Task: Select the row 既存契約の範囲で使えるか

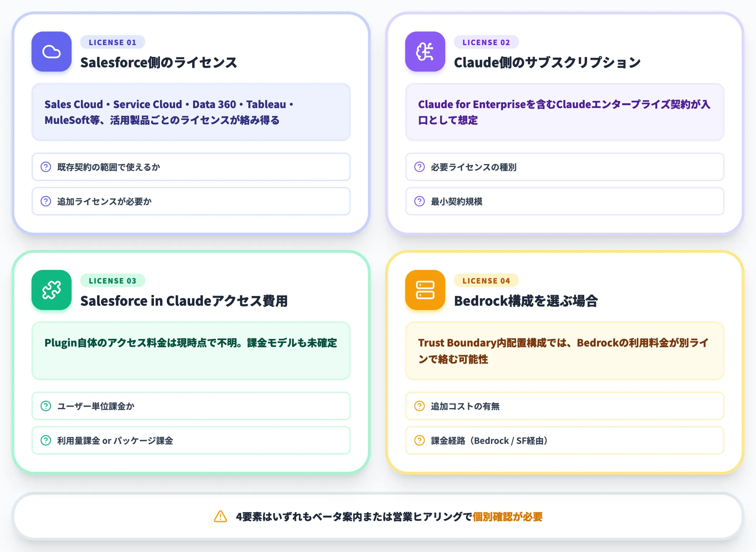Action: (x=191, y=167)
